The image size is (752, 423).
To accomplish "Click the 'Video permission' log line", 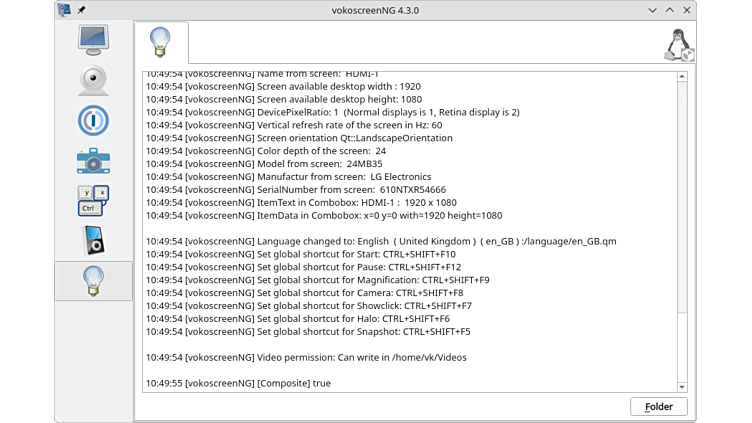I will pyautogui.click(x=306, y=357).
